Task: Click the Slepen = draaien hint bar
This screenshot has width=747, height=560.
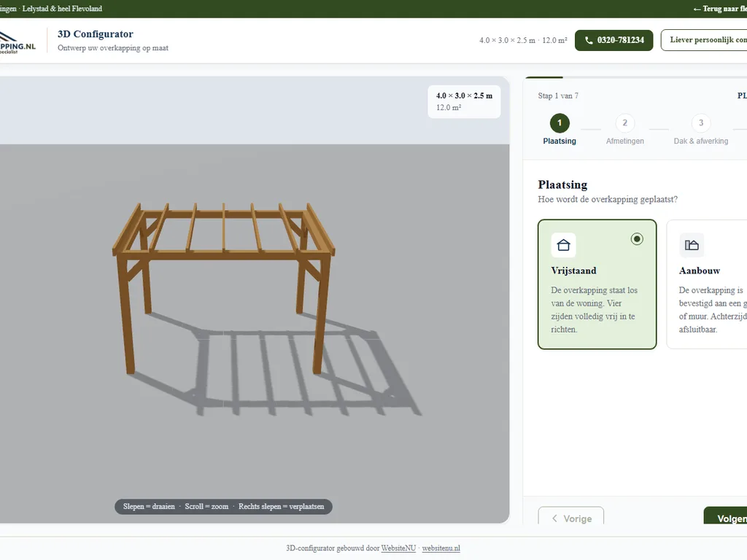Action: coord(223,506)
